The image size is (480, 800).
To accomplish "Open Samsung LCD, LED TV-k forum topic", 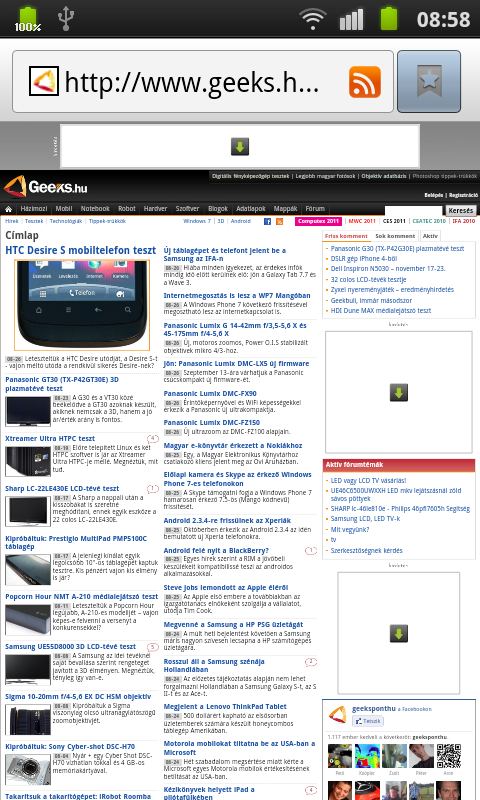I will (x=365, y=519).
